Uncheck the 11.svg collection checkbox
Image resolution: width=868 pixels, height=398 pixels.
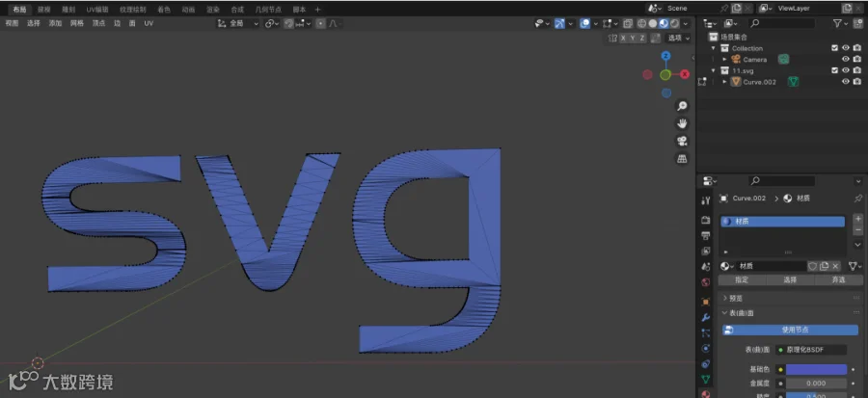click(835, 70)
